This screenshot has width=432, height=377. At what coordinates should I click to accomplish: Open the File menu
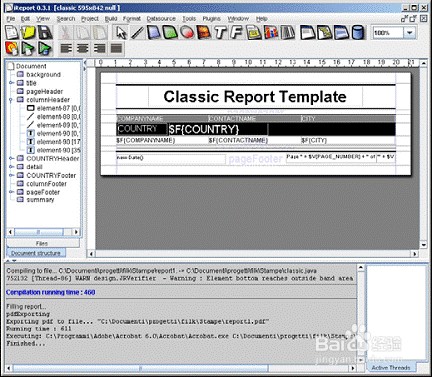point(11,19)
